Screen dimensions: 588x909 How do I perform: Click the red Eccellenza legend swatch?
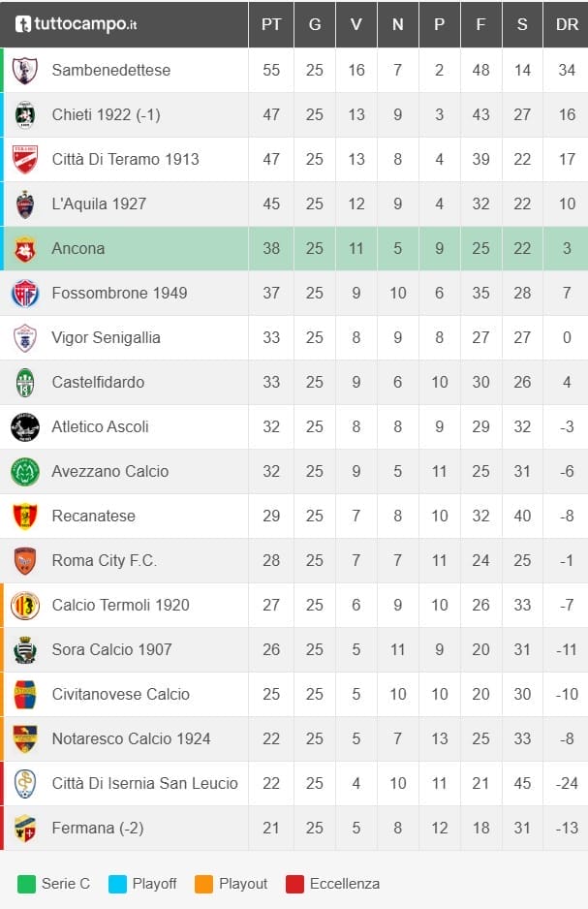294,884
